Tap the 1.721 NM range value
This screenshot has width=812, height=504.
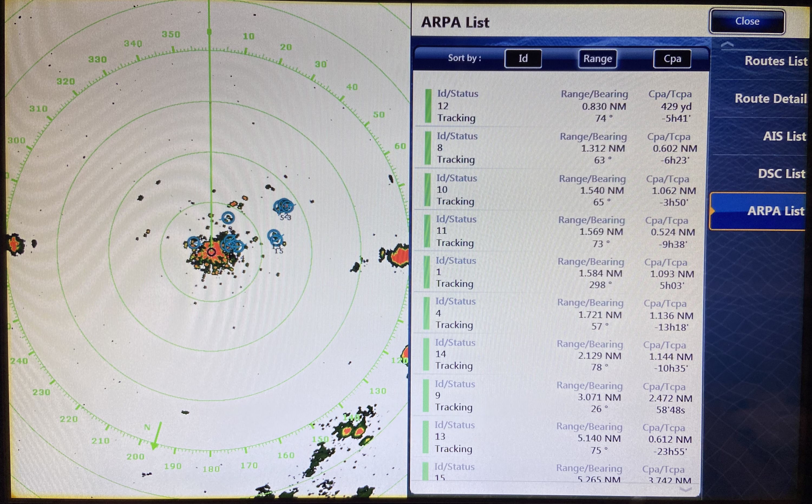tap(600, 315)
